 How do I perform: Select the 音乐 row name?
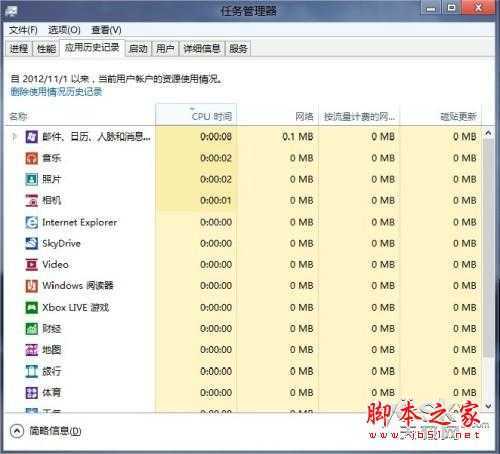(51, 158)
